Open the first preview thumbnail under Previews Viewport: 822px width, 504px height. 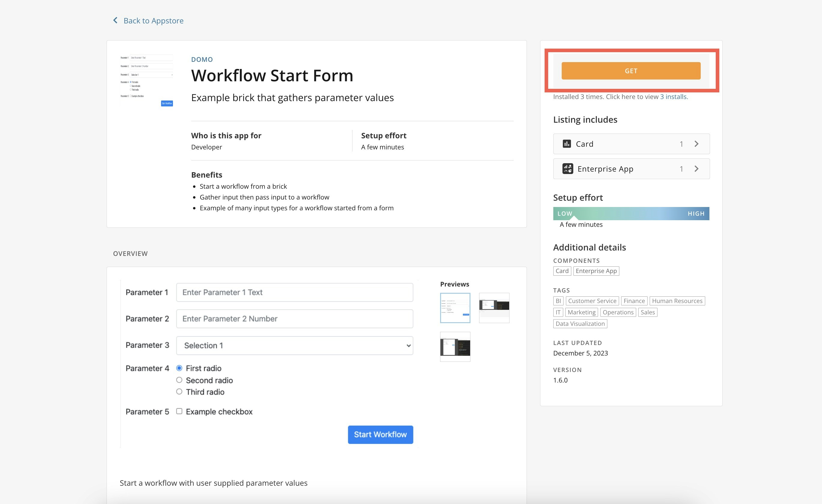455,308
